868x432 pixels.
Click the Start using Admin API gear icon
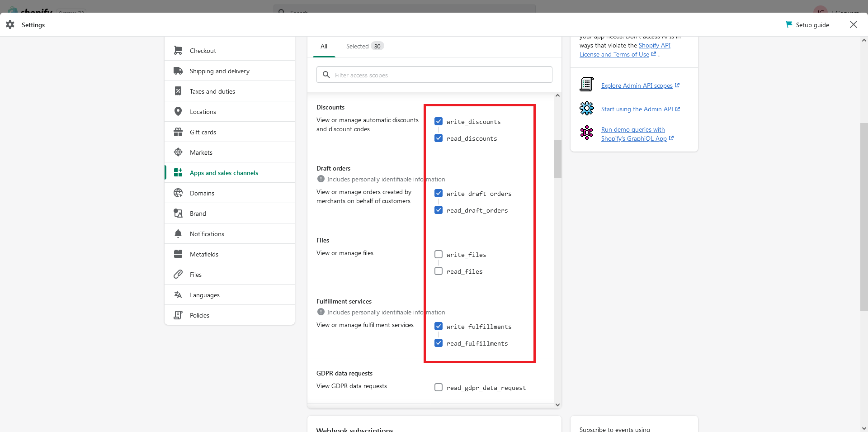tap(587, 108)
